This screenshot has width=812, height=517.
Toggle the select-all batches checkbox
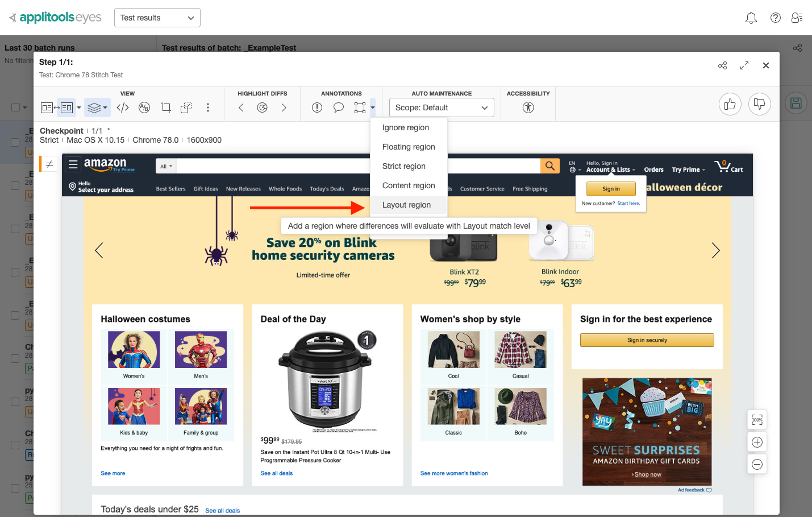coord(16,107)
